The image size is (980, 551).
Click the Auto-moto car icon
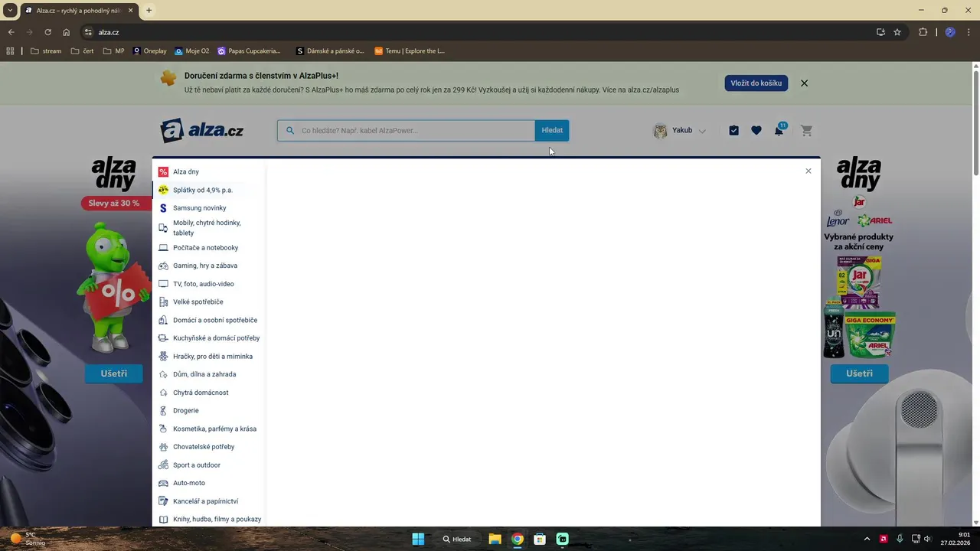[163, 483]
